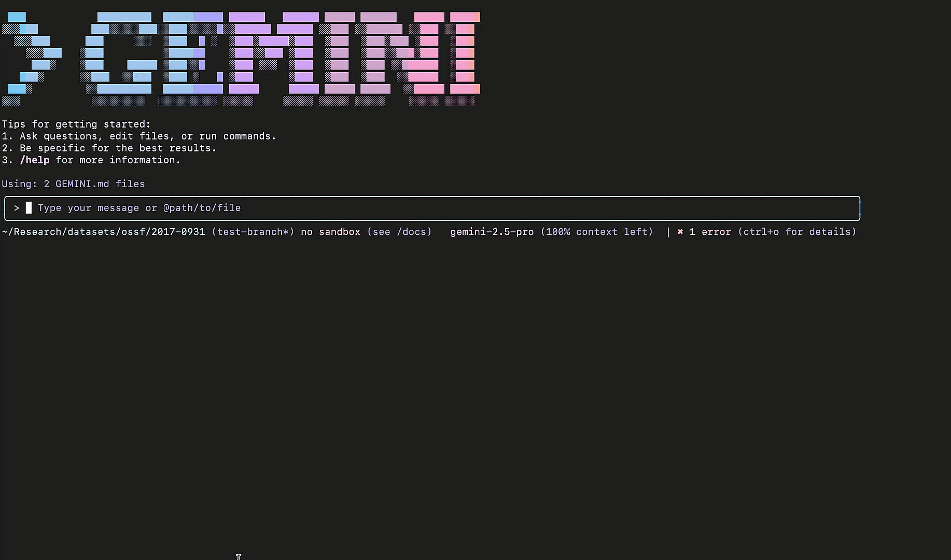The width and height of the screenshot is (951, 560).
Task: Toggle the sandbox docs reference
Action: (399, 232)
